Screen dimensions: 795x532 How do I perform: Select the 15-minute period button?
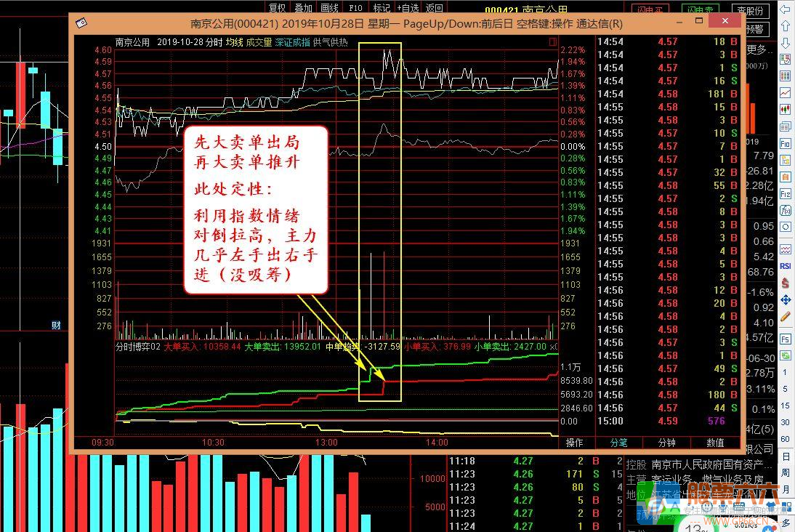click(x=786, y=406)
